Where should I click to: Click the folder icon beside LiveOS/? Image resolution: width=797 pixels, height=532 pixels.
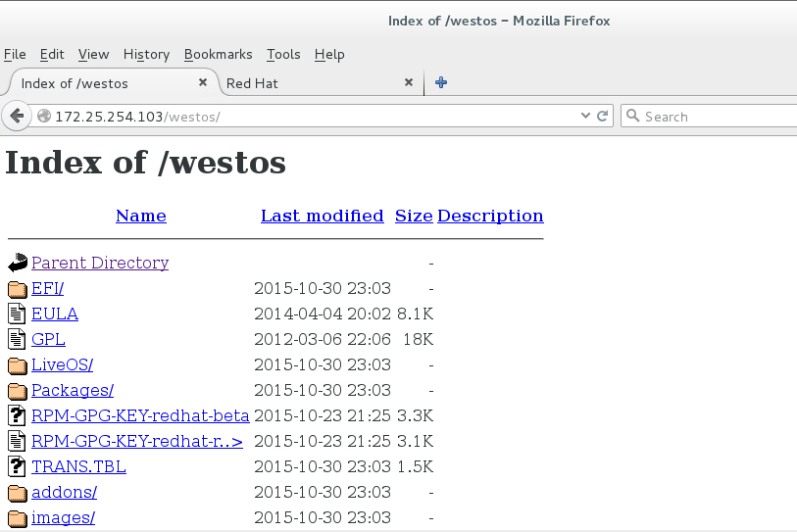pyautogui.click(x=18, y=364)
